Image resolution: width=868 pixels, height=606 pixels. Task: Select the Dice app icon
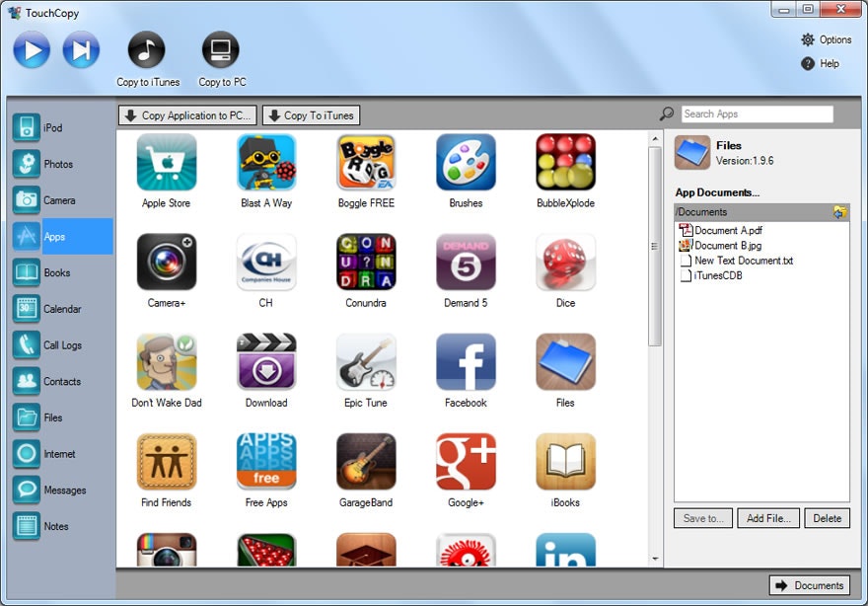tap(565, 262)
